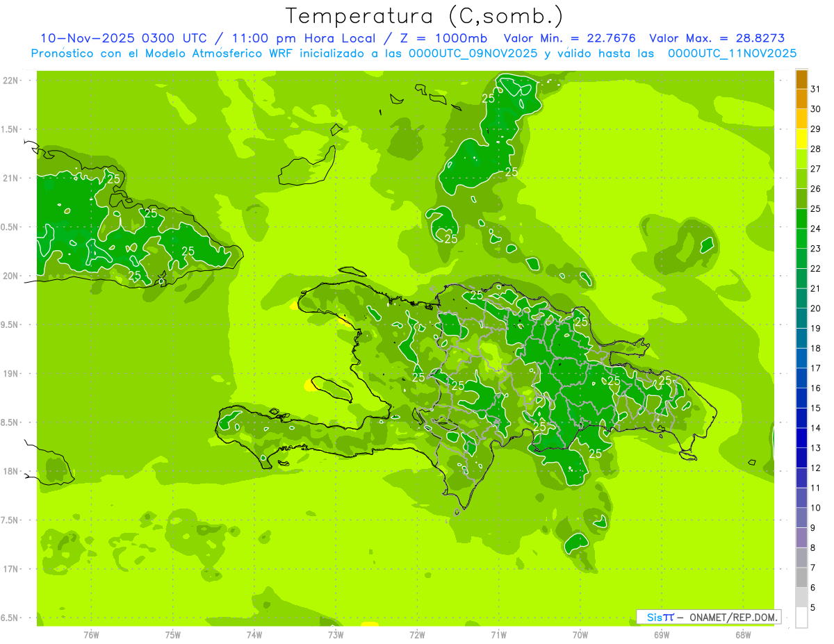Click the 20 label on the color scale
This screenshot has height=644, width=834.
tap(816, 308)
